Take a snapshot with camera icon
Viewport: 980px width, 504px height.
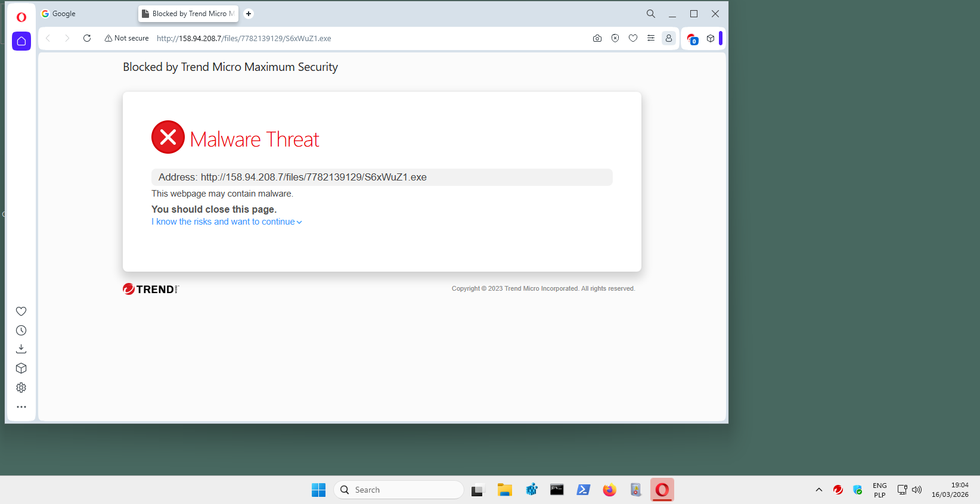click(597, 38)
